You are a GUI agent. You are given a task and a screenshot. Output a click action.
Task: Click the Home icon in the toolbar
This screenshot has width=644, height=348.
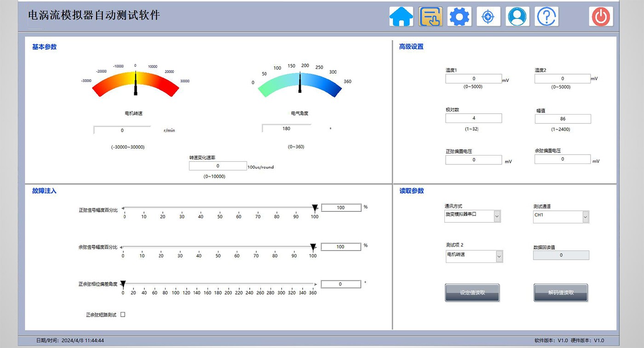[x=401, y=17]
